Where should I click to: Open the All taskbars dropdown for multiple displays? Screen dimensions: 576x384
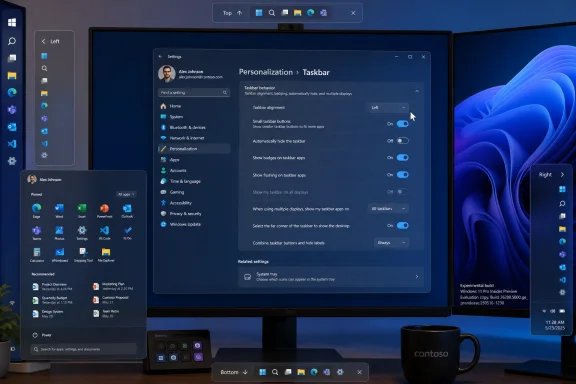pyautogui.click(x=388, y=209)
